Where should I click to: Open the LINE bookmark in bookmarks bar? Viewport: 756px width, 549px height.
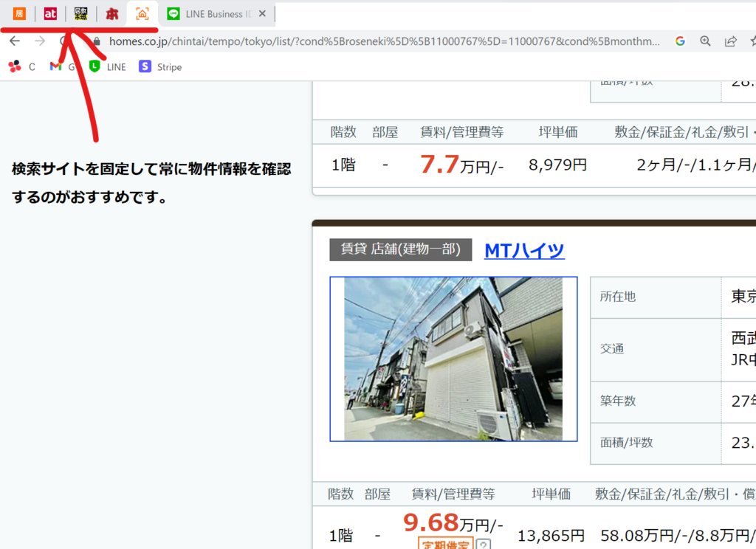pos(107,67)
